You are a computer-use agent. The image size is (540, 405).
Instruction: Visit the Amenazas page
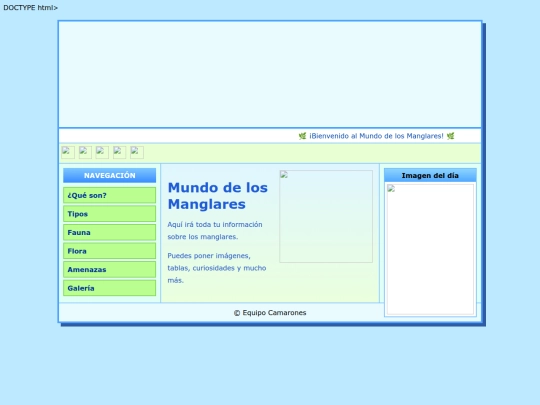pyautogui.click(x=110, y=270)
